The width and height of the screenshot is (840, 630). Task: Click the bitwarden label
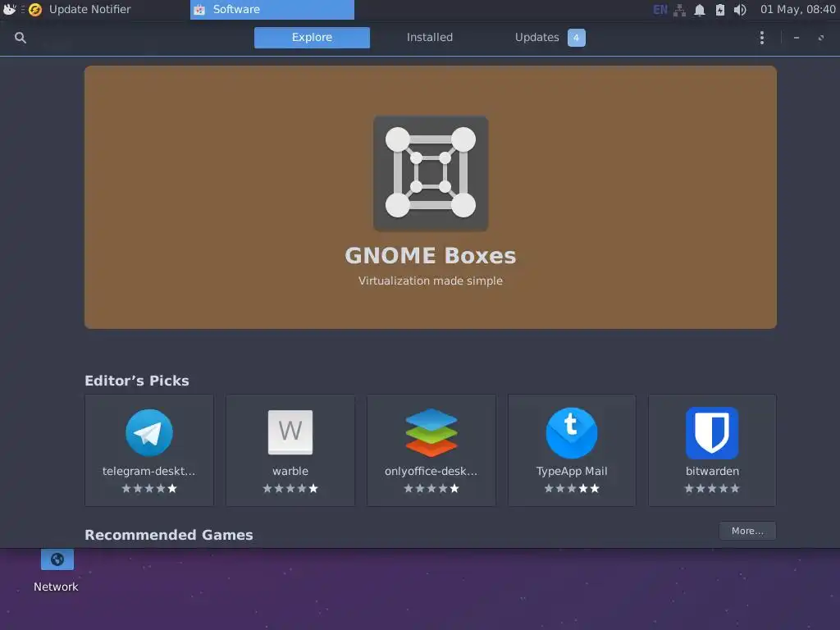pos(712,472)
